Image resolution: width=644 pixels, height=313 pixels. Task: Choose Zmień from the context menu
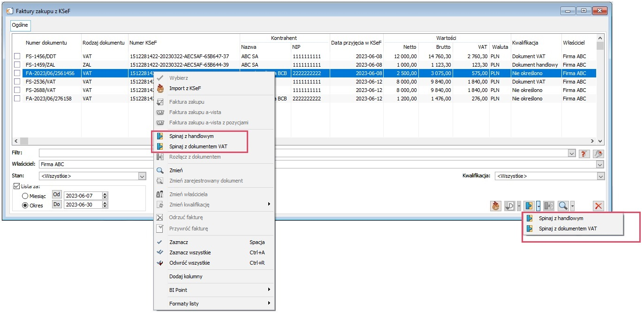point(214,170)
